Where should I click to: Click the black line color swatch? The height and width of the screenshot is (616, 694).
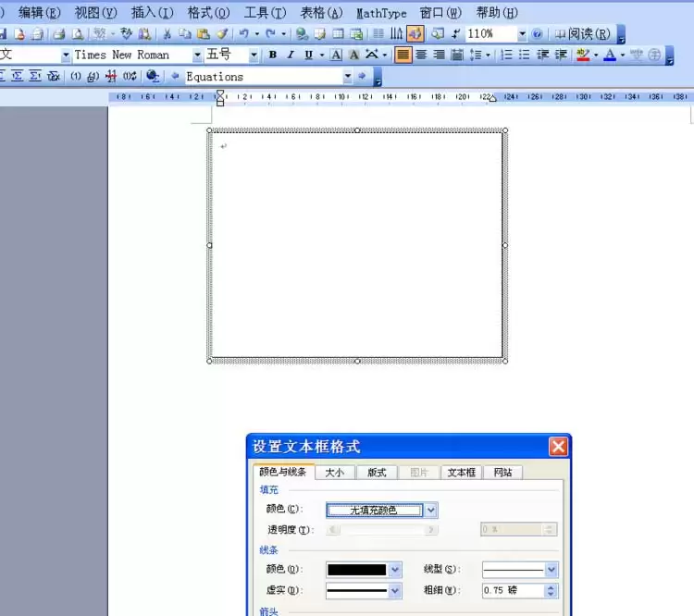[x=357, y=570]
